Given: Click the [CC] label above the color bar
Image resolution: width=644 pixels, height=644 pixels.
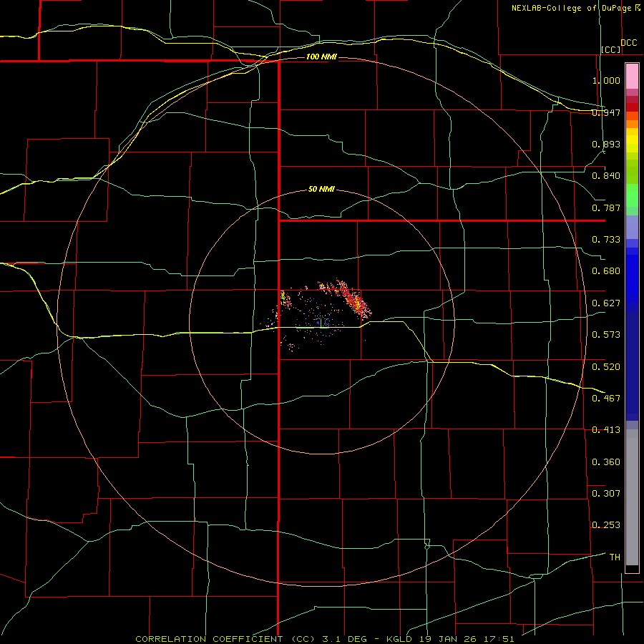Looking at the screenshot, I should (x=611, y=49).
